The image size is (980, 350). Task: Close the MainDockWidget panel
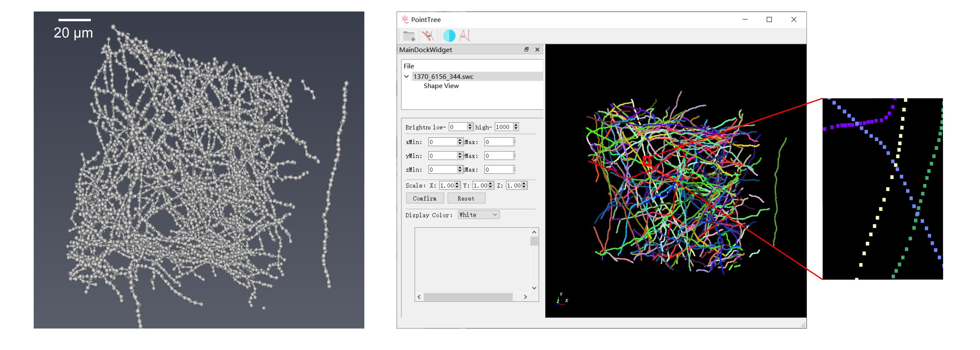pyautogui.click(x=537, y=49)
